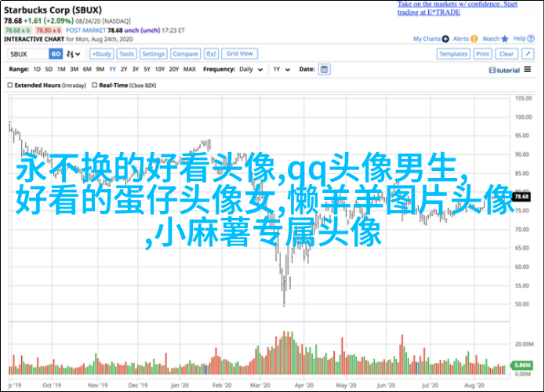The height and width of the screenshot is (392, 545).
Task: Select the 5Y range
Action: [x=147, y=69]
